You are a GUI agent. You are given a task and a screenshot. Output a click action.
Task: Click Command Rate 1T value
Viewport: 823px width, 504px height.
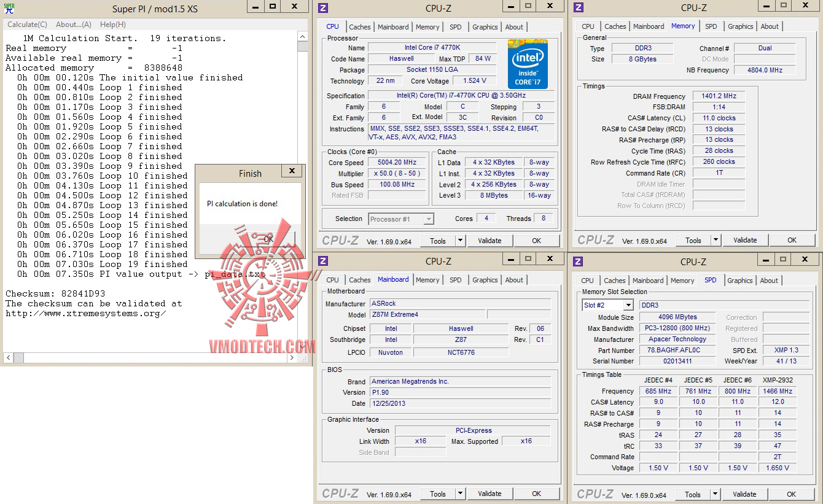[719, 173]
